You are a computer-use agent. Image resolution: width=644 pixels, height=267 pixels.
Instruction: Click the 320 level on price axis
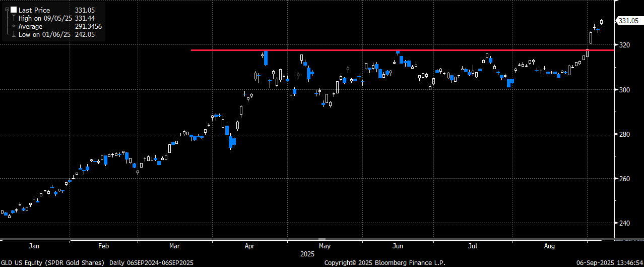(625, 45)
